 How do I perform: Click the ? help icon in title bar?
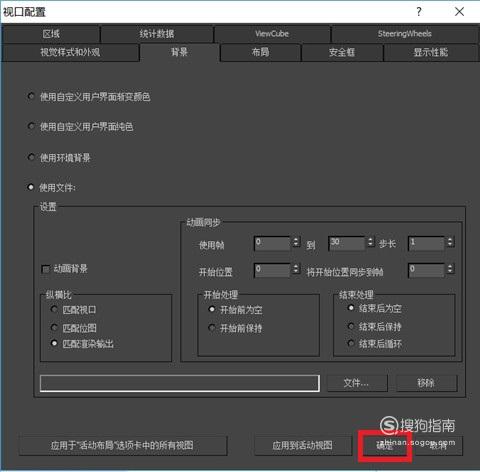point(419,12)
